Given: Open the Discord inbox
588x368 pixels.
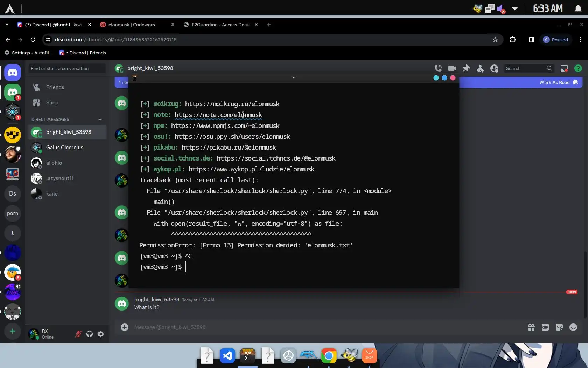Looking at the screenshot, I should 564,68.
